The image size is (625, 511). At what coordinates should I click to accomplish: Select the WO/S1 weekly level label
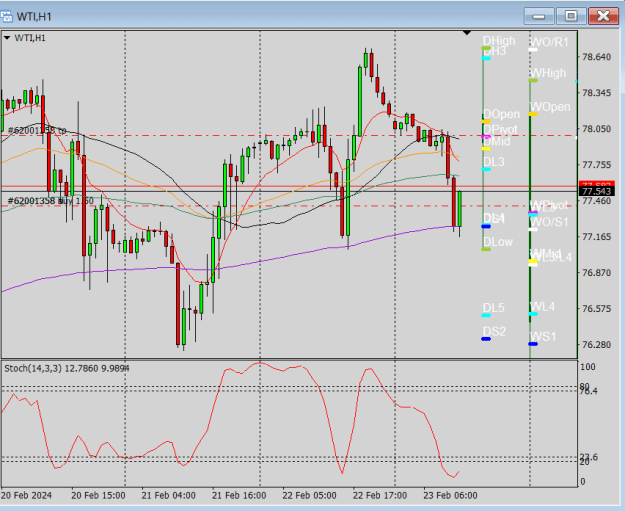click(x=549, y=222)
